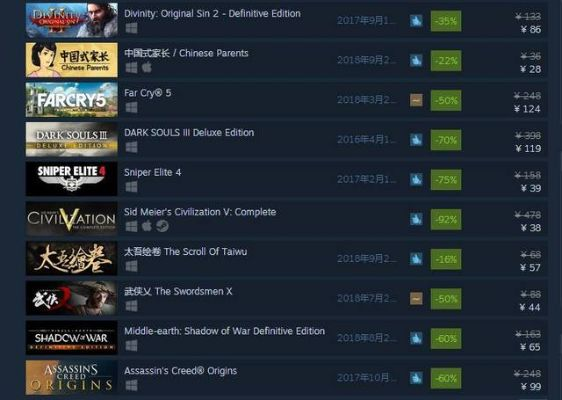This screenshot has height=400, width=562.
Task: Click the Apple platform icon under Chinese Parents
Action: [147, 67]
